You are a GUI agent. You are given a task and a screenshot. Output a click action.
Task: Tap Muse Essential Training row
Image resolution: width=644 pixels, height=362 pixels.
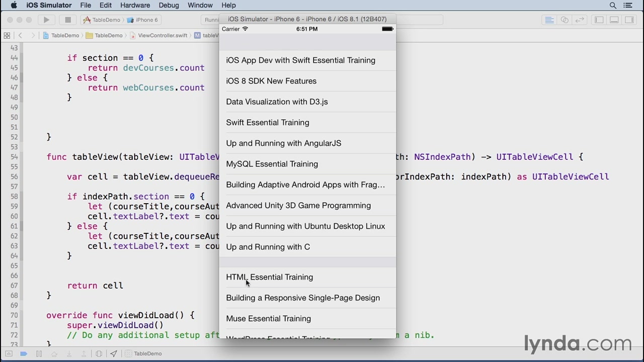pyautogui.click(x=307, y=318)
